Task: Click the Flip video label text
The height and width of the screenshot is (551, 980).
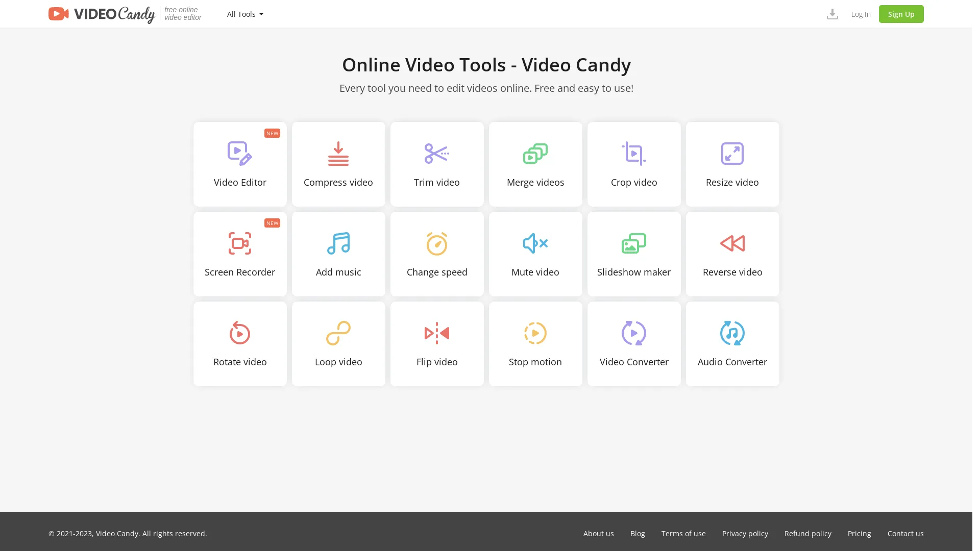Action: 437,362
